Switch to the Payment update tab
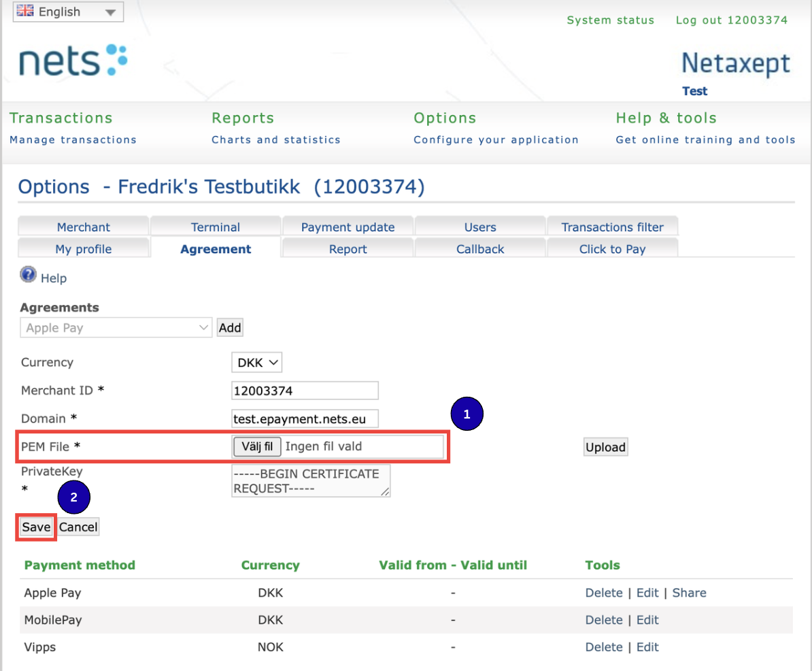Screen dimensions: 812x671 348,227
